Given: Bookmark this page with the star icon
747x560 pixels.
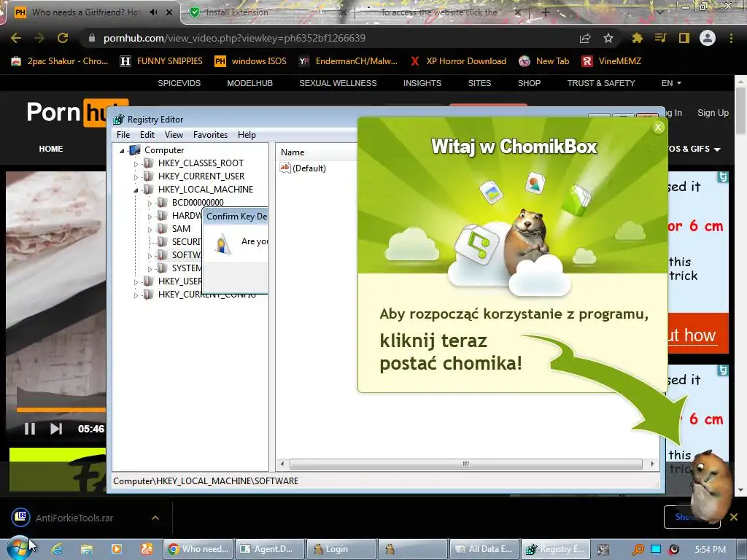Looking at the screenshot, I should coord(608,38).
